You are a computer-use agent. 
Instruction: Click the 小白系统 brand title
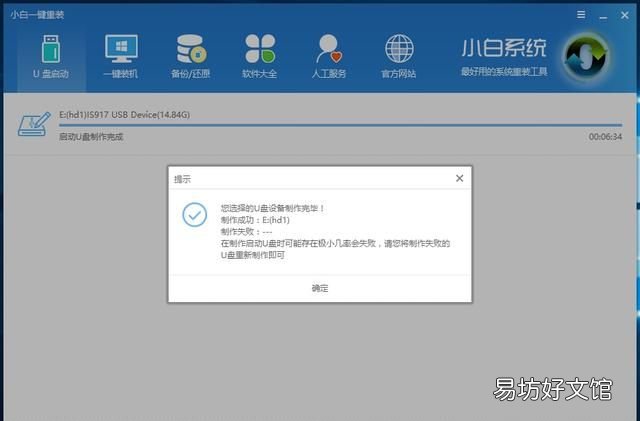(x=504, y=48)
